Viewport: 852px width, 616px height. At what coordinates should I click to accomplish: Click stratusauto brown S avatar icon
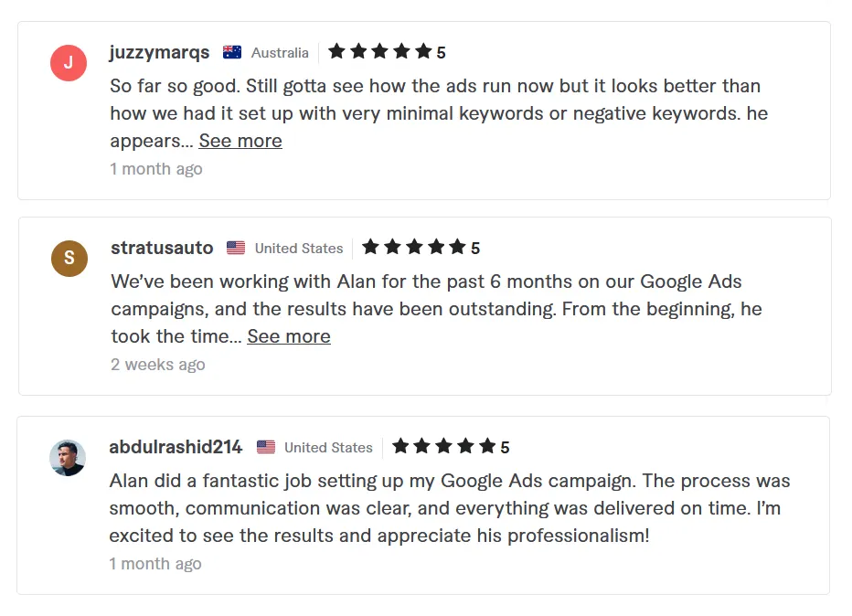69,258
